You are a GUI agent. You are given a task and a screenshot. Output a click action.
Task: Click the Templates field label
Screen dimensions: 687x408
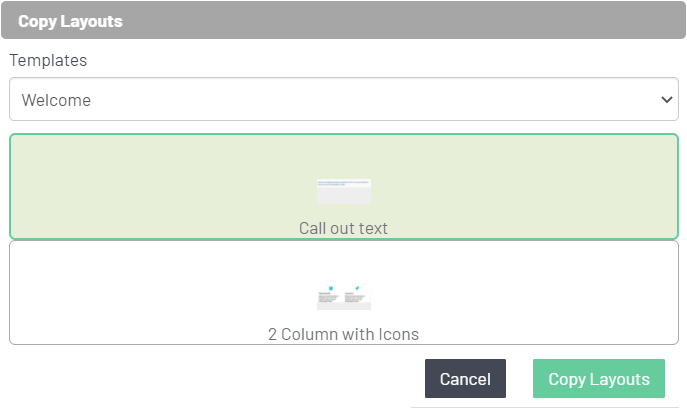coord(48,60)
